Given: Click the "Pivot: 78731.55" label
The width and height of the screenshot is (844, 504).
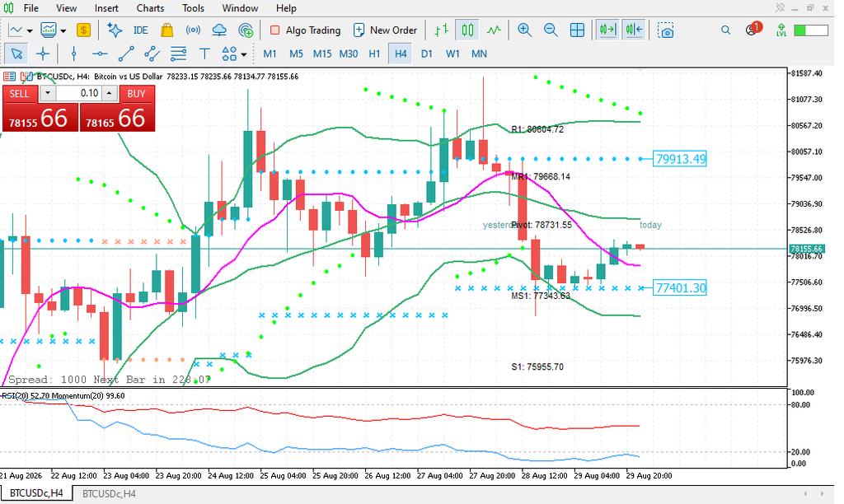Looking at the screenshot, I should pyautogui.click(x=542, y=225).
